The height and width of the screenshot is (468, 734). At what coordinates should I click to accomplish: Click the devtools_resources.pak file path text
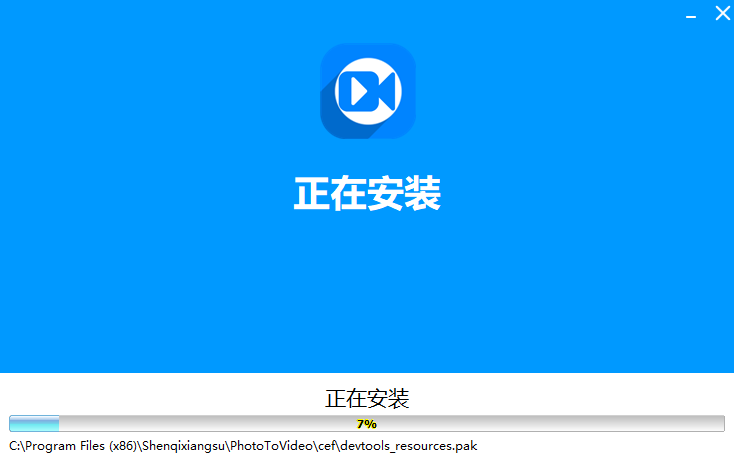[243, 446]
